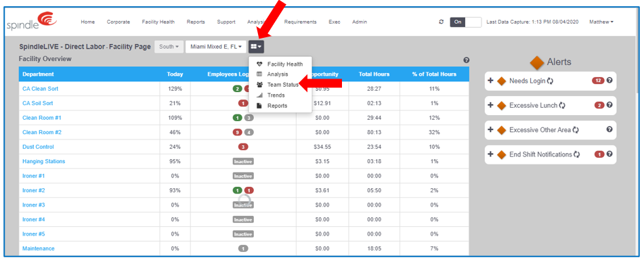
Task: Click the red badge 9 in Clean Room #2 row
Action: click(x=238, y=132)
